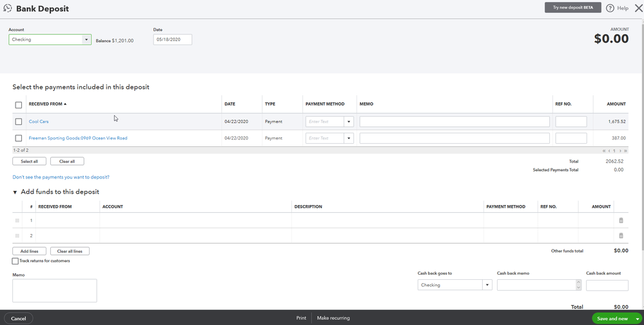
Task: Click the Clear all button
Action: [x=67, y=161]
